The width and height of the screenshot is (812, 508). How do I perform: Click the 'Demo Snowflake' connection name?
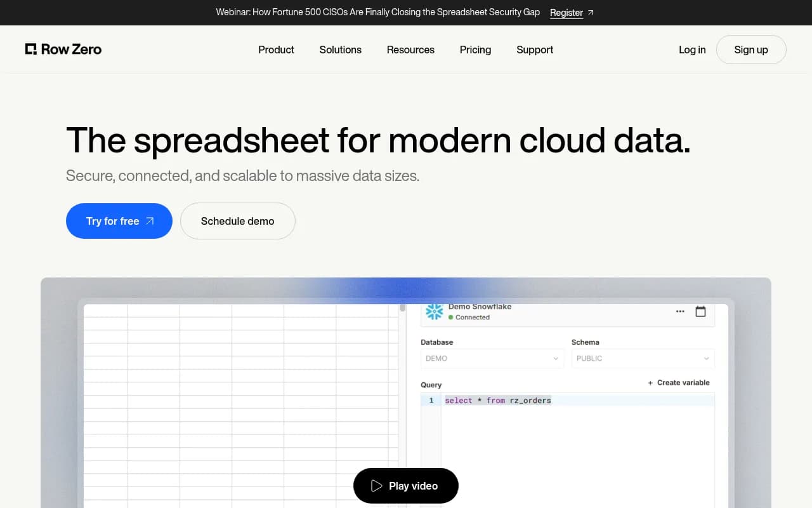coord(480,307)
